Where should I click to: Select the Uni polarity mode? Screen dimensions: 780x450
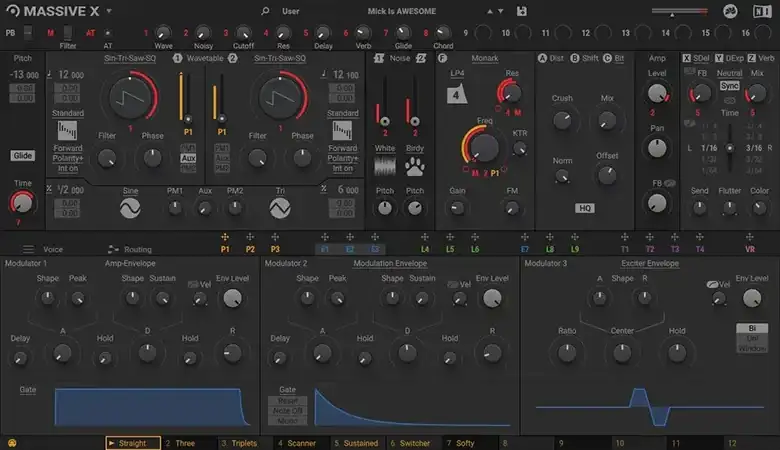click(752, 338)
